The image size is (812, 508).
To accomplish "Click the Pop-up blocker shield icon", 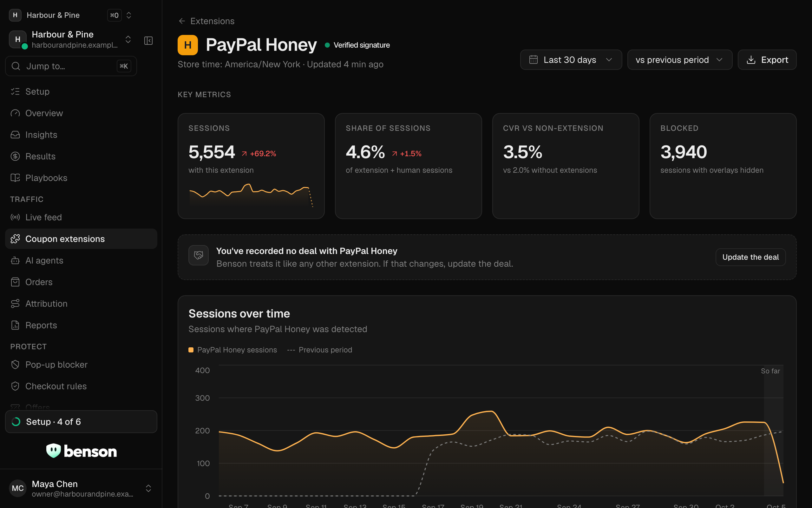I will pos(15,364).
